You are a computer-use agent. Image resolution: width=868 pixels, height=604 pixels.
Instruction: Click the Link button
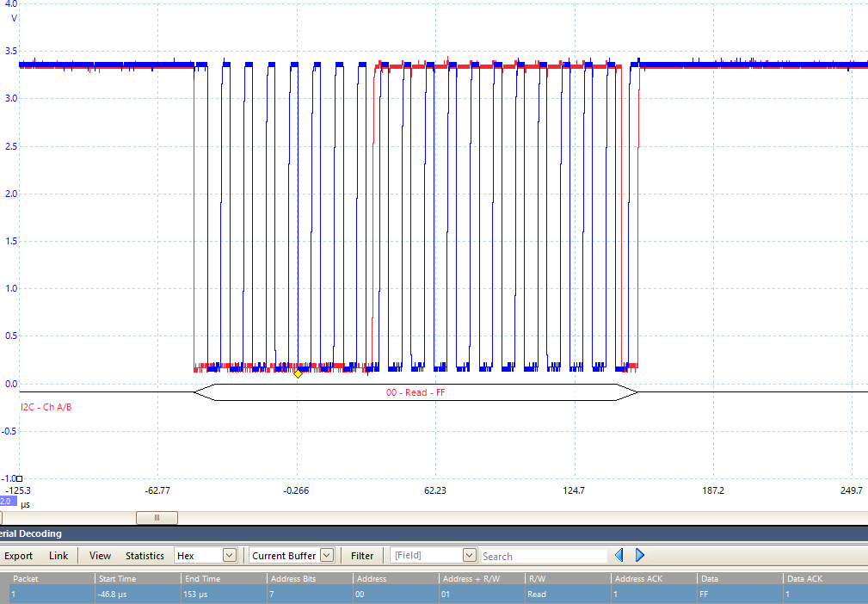58,556
